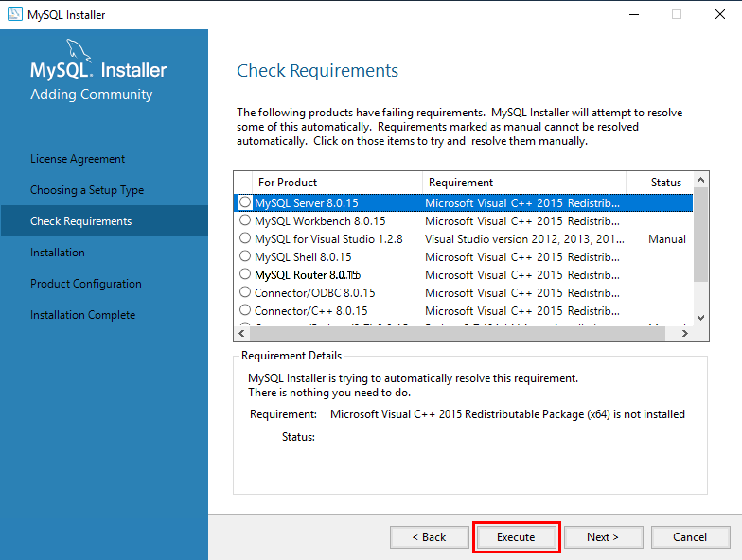Click the list's scroll down arrow

(700, 318)
